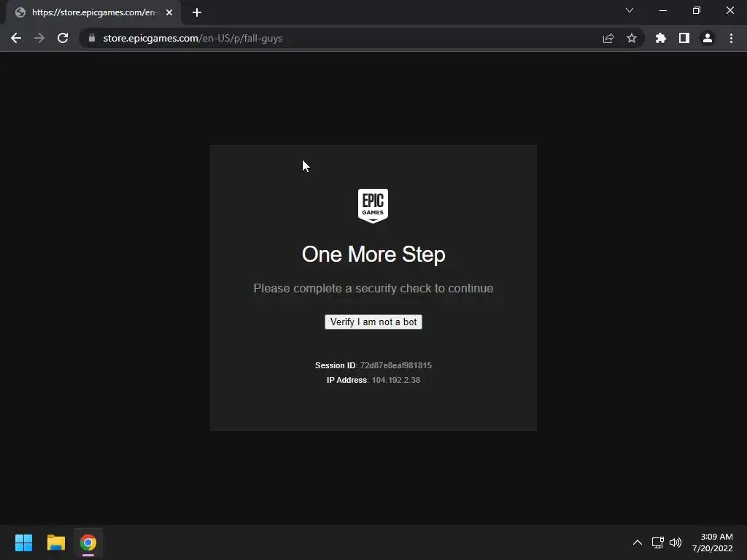This screenshot has width=747, height=560.
Task: Select the store.epicgames.com tab
Action: 93,12
